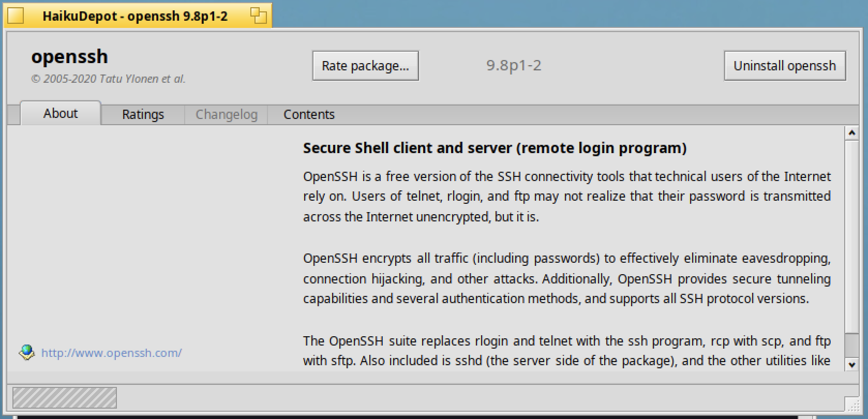The image size is (868, 419).
Task: Click the zoom icon on the title tab
Action: coord(259,16)
